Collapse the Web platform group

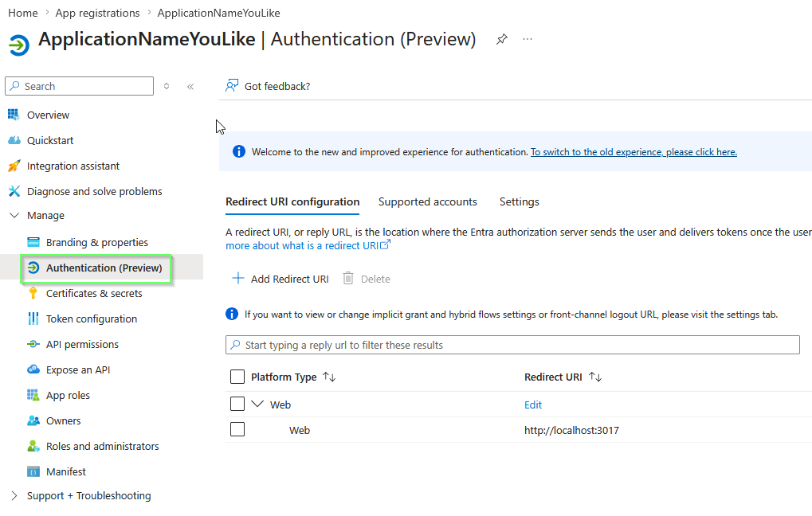(259, 404)
